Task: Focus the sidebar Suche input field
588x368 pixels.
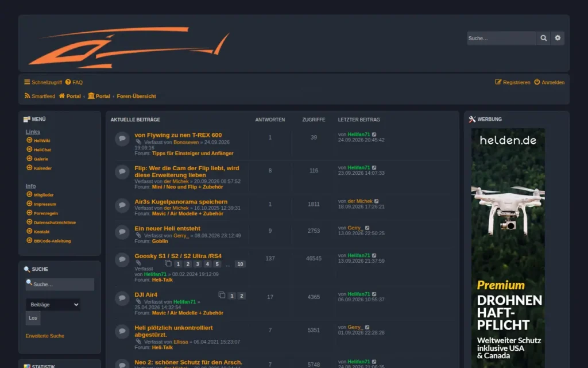Action: [60, 284]
